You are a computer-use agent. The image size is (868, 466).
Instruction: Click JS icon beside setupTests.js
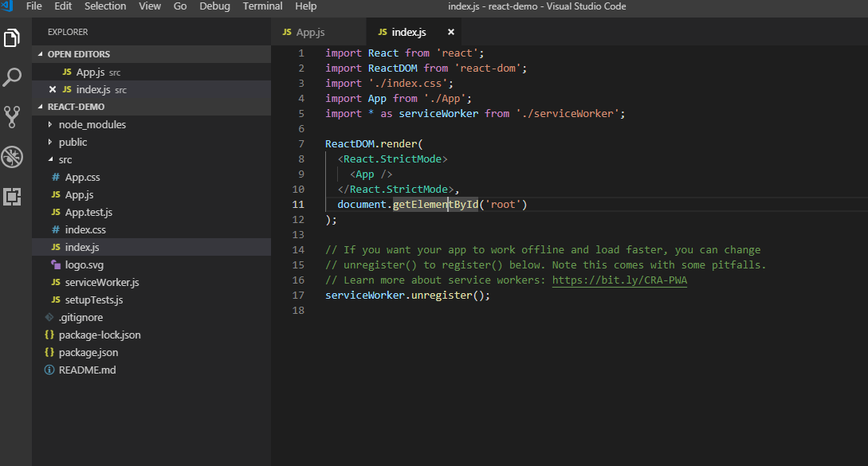[x=55, y=300]
